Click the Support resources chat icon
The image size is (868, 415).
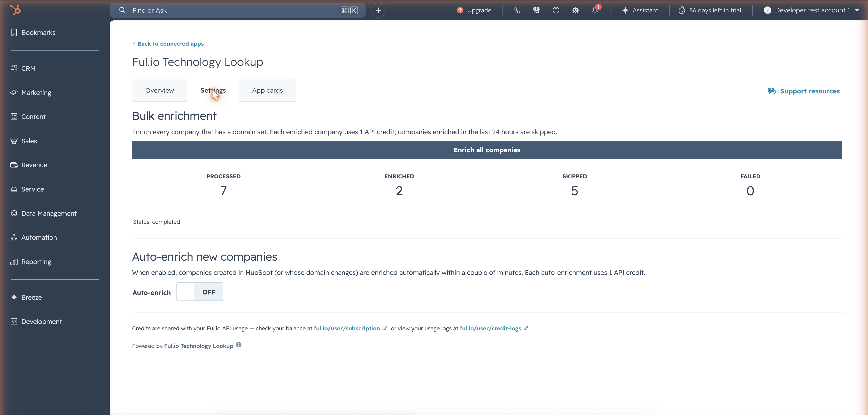(x=771, y=91)
